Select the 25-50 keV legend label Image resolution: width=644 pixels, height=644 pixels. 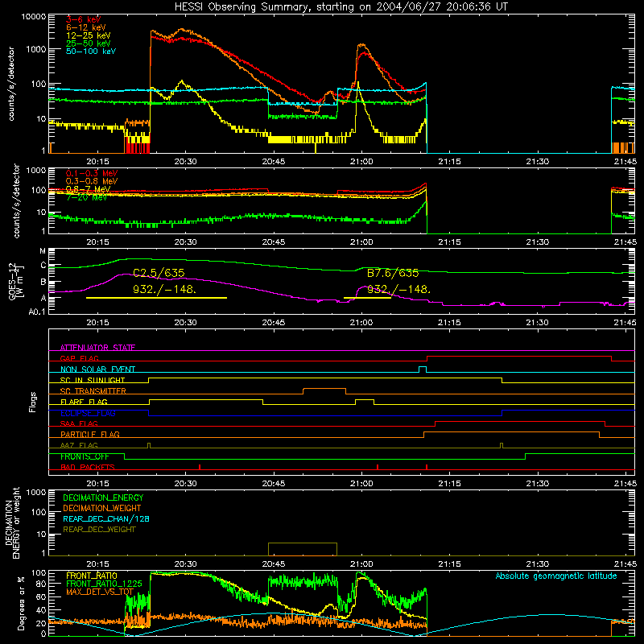click(x=88, y=43)
